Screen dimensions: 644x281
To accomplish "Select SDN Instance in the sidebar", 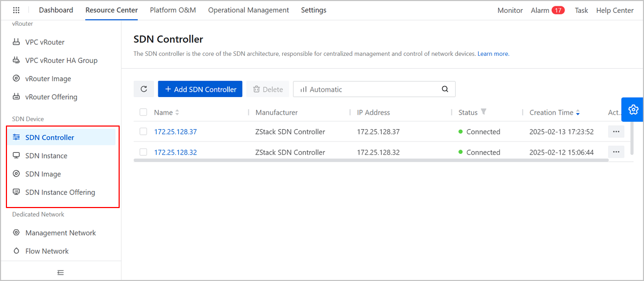I will [46, 156].
